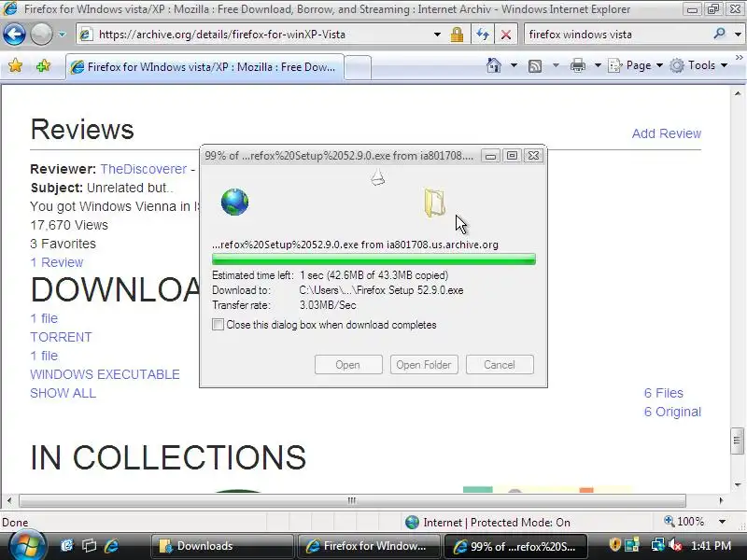This screenshot has height=560, width=747.
Task: Click the 1 file link above WINDOWS EXECUTABLE
Action: point(44,356)
